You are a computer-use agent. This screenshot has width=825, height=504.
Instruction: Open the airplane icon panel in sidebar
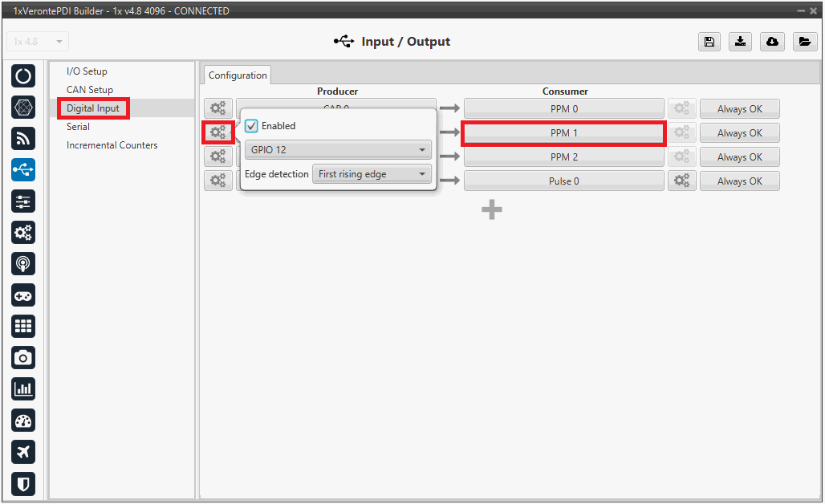[23, 452]
